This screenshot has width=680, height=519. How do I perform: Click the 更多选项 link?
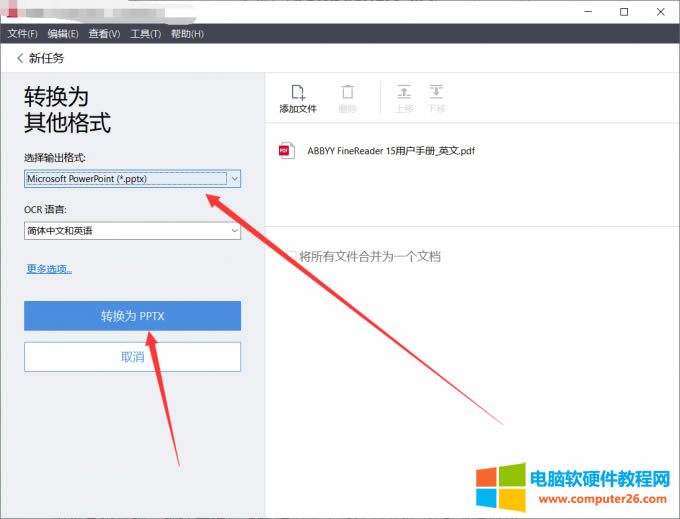coord(48,268)
